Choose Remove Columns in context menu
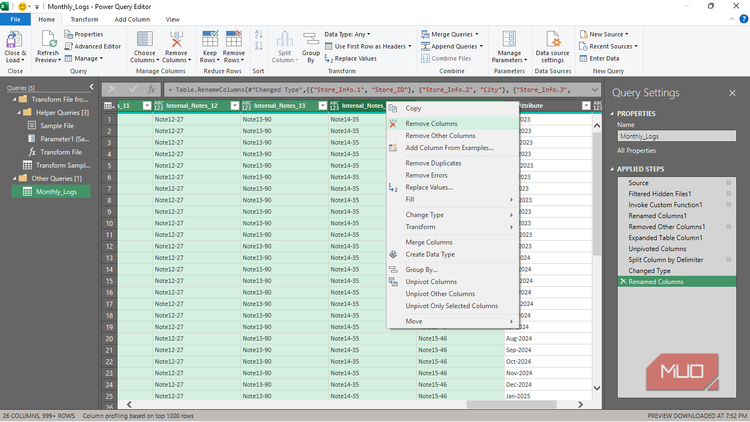The height and width of the screenshot is (422, 750). coord(452,123)
